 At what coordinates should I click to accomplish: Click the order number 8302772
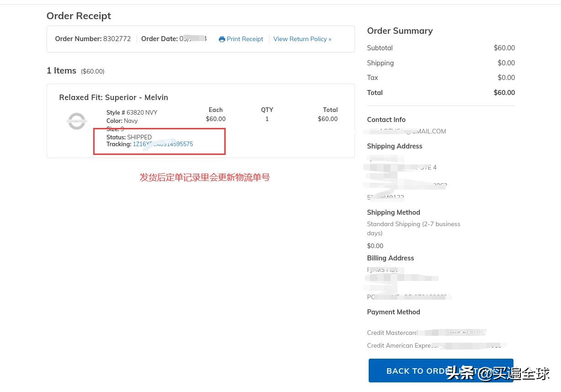click(x=117, y=39)
